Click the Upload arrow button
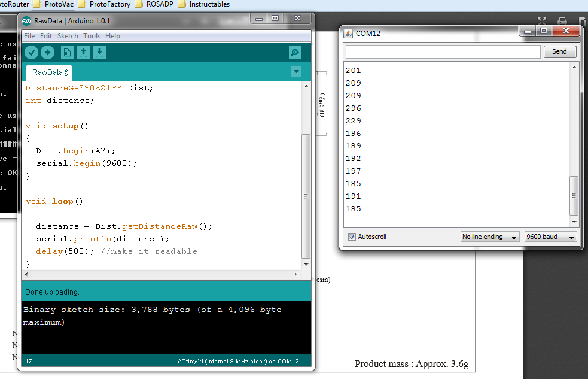588x379 pixels. click(x=47, y=53)
